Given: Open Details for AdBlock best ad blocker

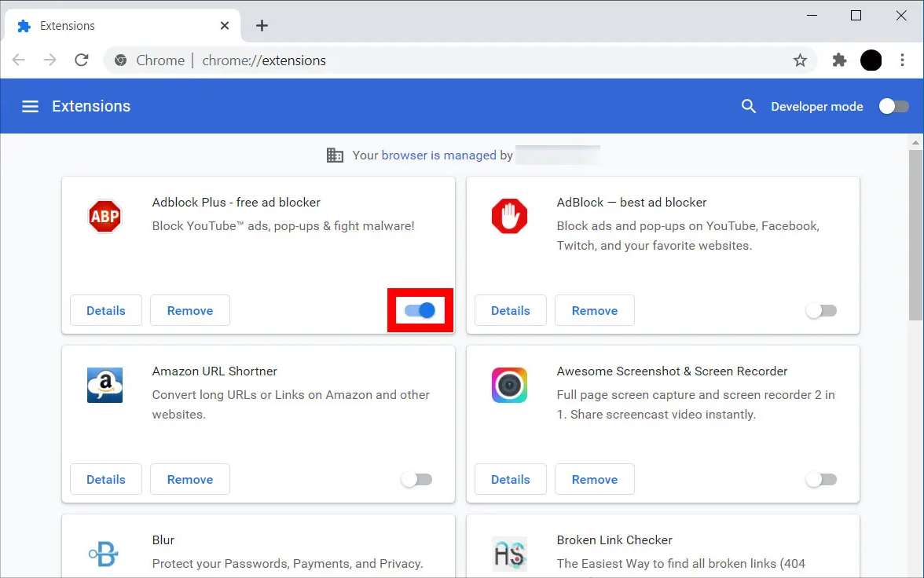Looking at the screenshot, I should (511, 310).
